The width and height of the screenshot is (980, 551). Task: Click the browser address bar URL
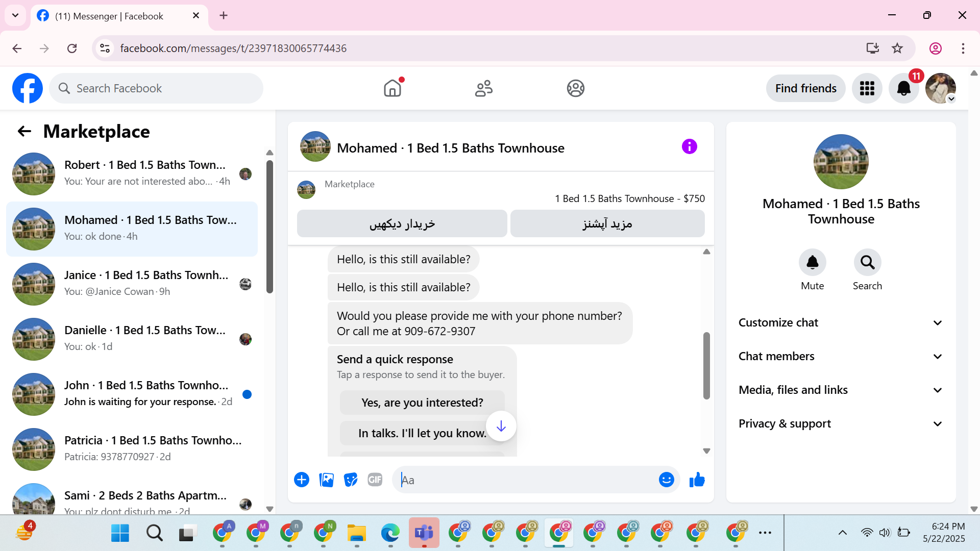point(233,48)
